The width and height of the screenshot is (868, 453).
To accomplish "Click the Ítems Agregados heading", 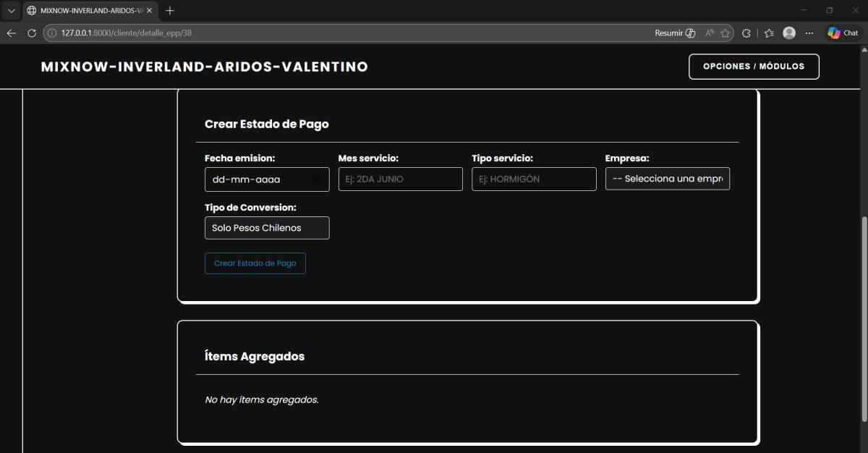I will [255, 356].
